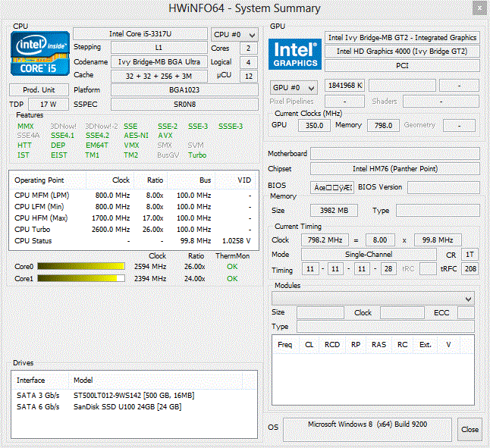Click the GPU memory clock 798.0 field

[383, 126]
